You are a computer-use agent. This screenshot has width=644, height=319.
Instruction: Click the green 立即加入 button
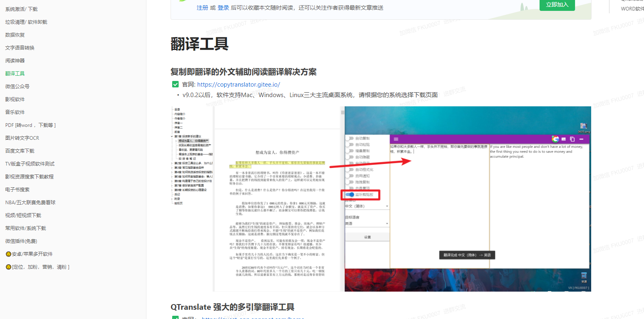(x=557, y=4)
